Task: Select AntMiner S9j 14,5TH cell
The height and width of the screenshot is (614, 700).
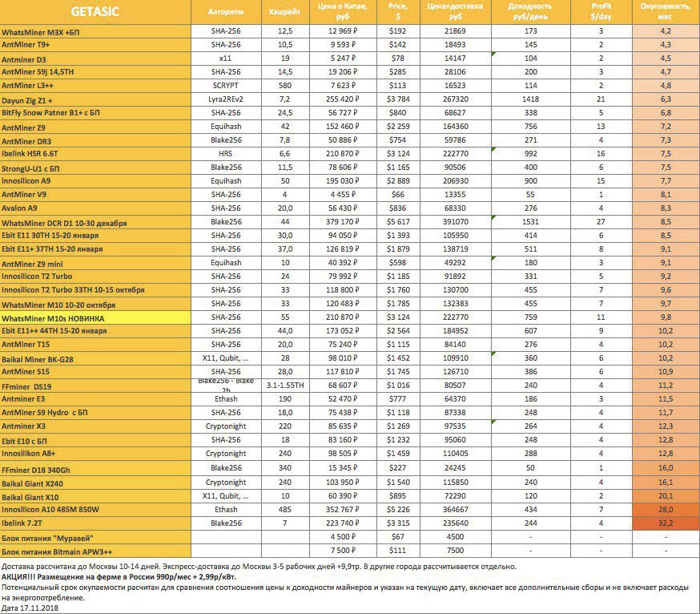Action: pyautogui.click(x=95, y=72)
